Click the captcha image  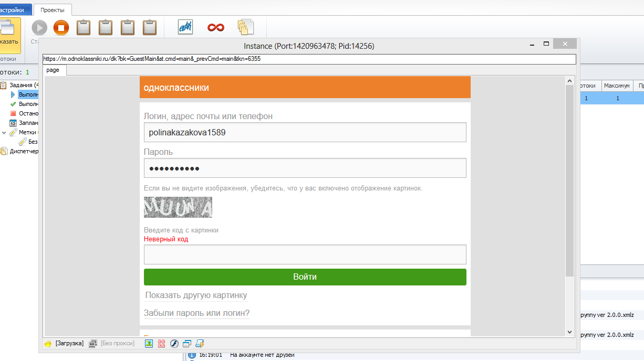[178, 207]
